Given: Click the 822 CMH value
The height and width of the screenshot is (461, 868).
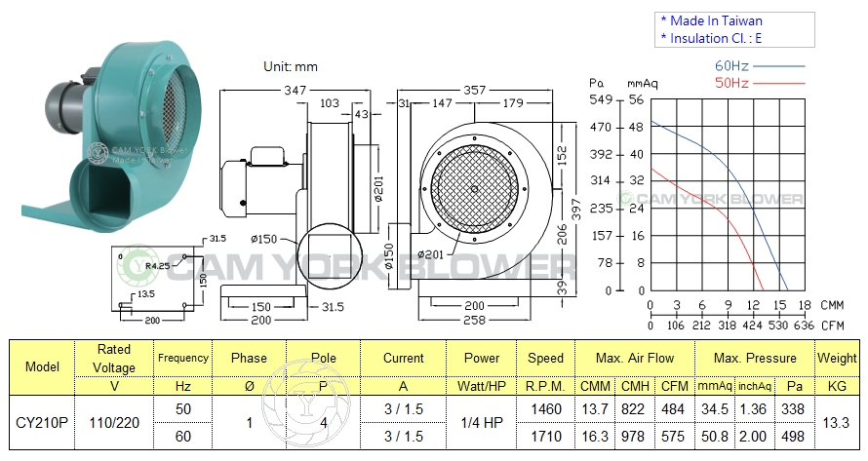Looking at the screenshot, I should 633,409.
